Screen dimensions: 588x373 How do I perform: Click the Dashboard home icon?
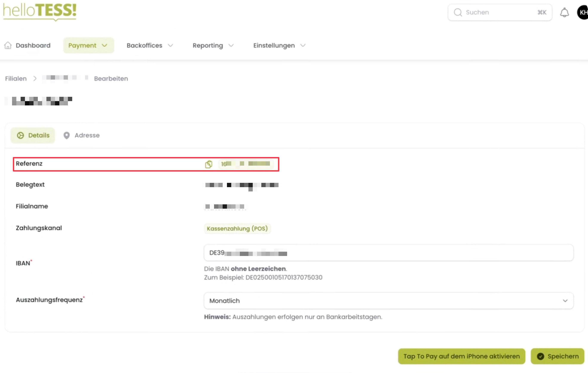tap(8, 45)
